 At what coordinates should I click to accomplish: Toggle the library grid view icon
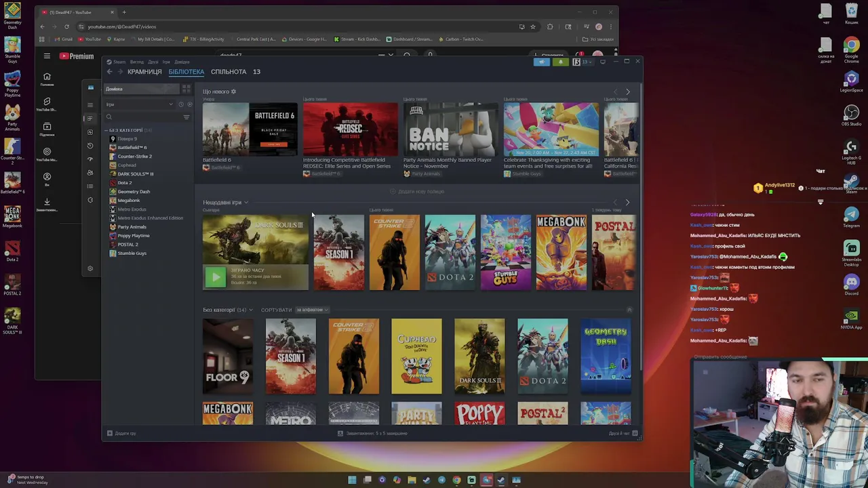[186, 89]
